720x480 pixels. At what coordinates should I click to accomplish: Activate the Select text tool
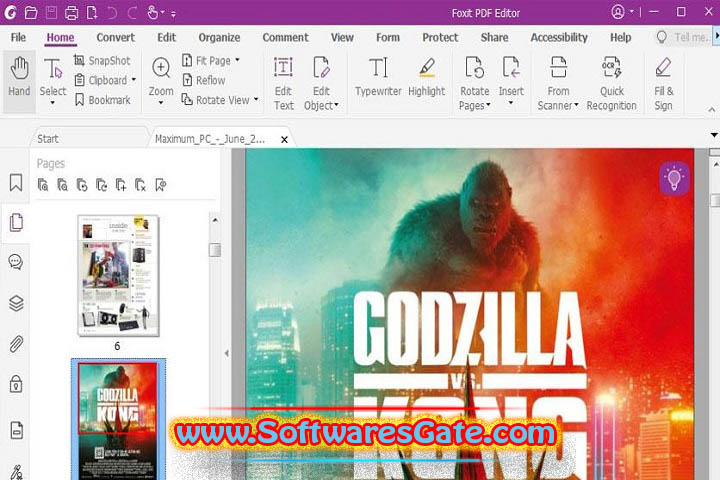53,76
